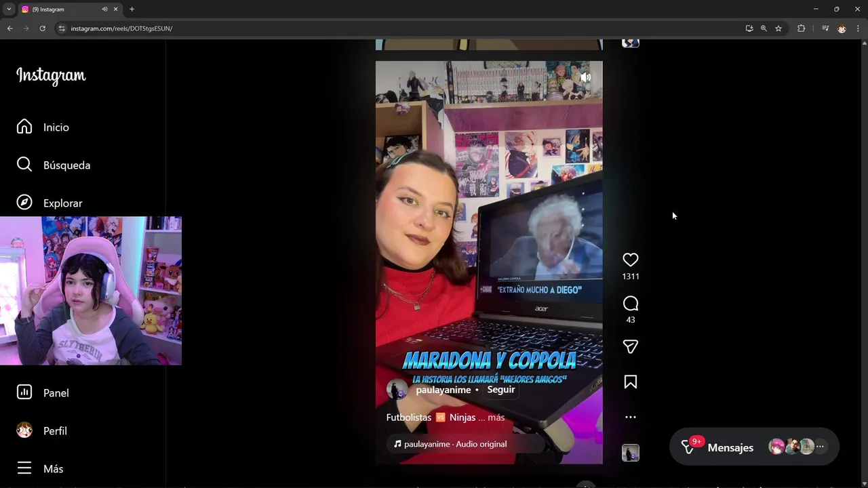Like the reel with the heart icon
The image size is (868, 488).
point(631,260)
